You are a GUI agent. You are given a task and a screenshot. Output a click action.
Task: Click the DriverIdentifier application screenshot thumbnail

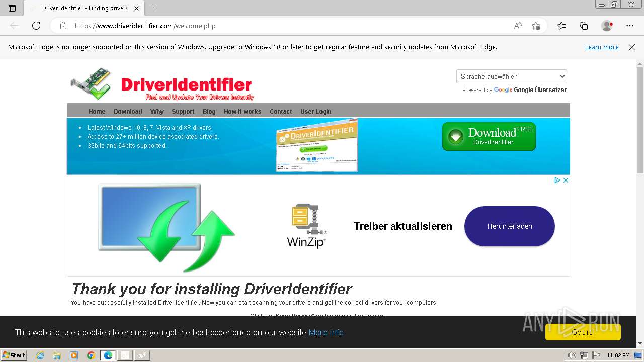click(x=317, y=146)
